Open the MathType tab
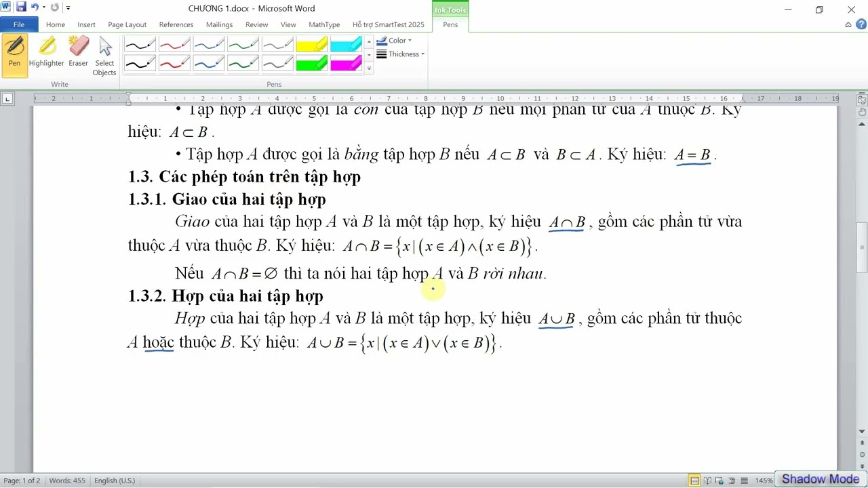The image size is (868, 488). (x=324, y=24)
